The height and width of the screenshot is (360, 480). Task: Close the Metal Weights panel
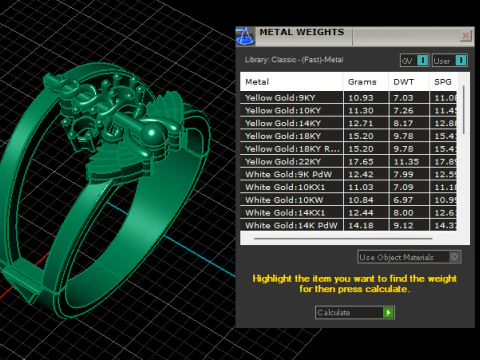pyautogui.click(x=466, y=35)
